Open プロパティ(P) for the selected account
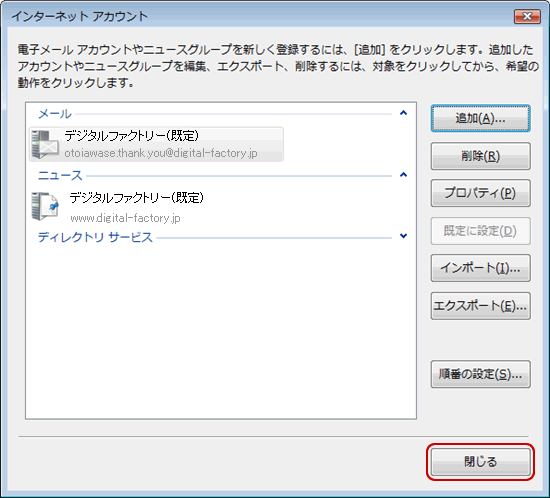Screen dimensions: 550x498 click(x=481, y=193)
